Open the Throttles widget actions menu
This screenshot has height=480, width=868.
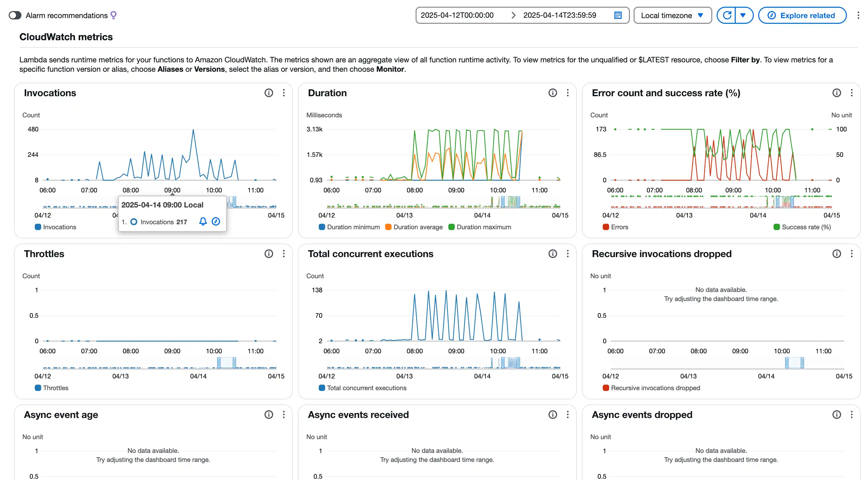284,254
